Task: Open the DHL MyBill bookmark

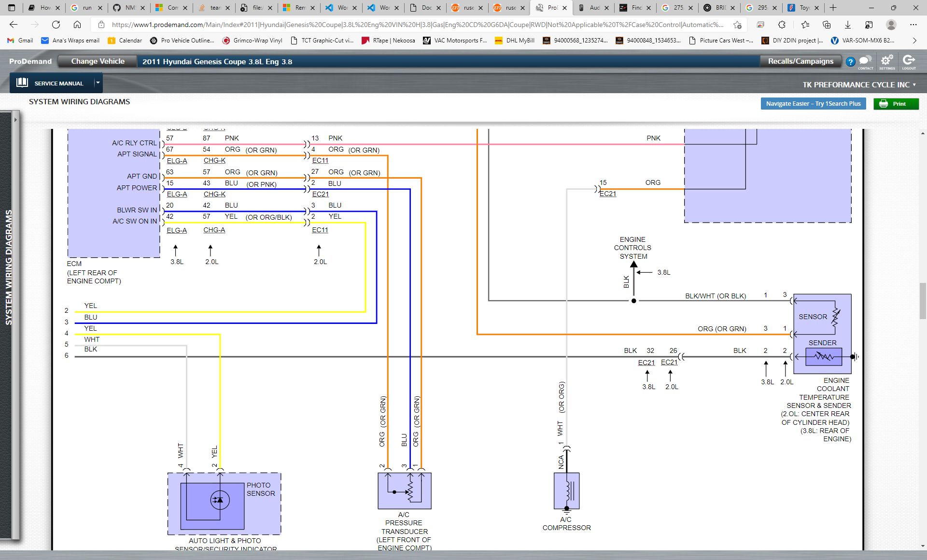Action: 515,41
